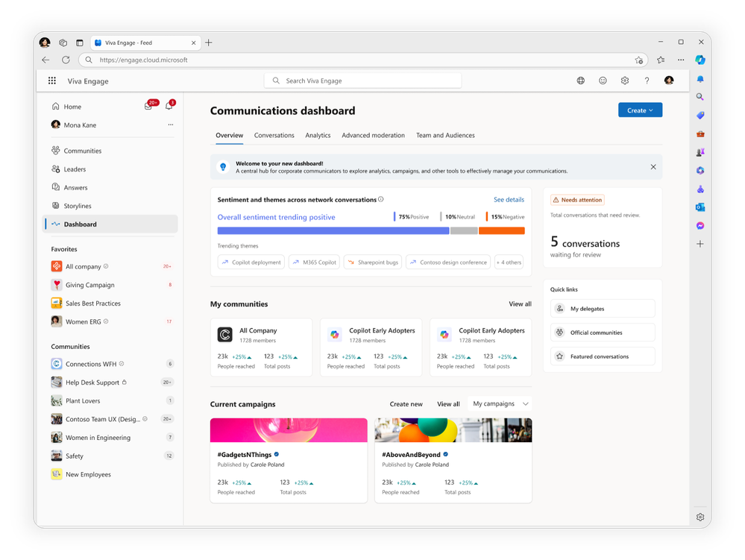Open the app launcher grid icon
Image resolution: width=745 pixels, height=560 pixels.
coord(51,81)
